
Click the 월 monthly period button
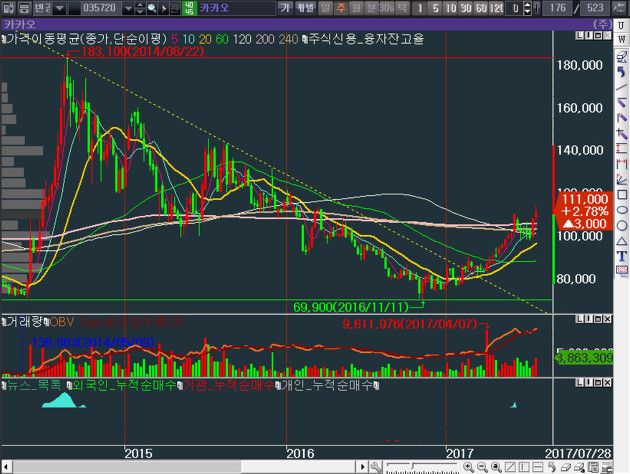(356, 8)
